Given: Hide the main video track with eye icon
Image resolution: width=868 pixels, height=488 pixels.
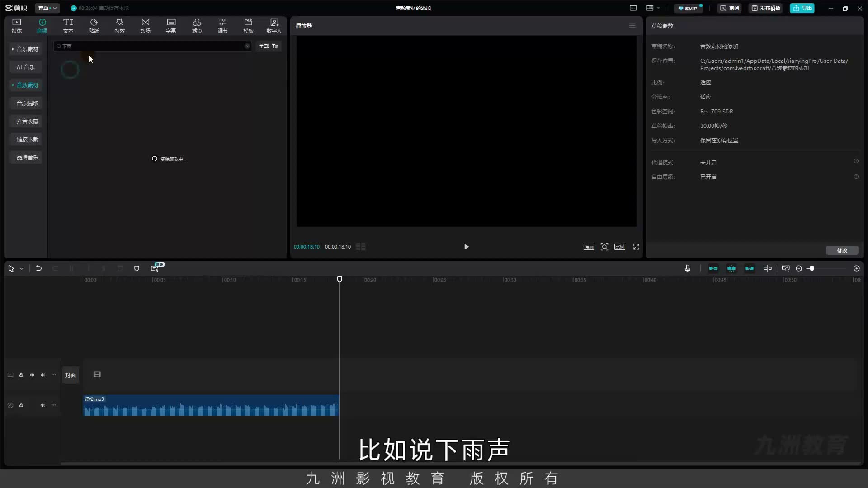Looking at the screenshot, I should [32, 375].
